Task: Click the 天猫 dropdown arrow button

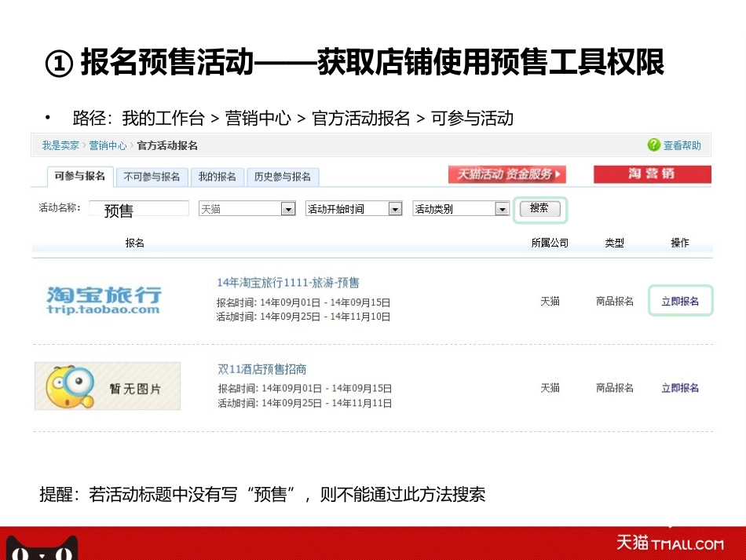Action: pyautogui.click(x=288, y=209)
